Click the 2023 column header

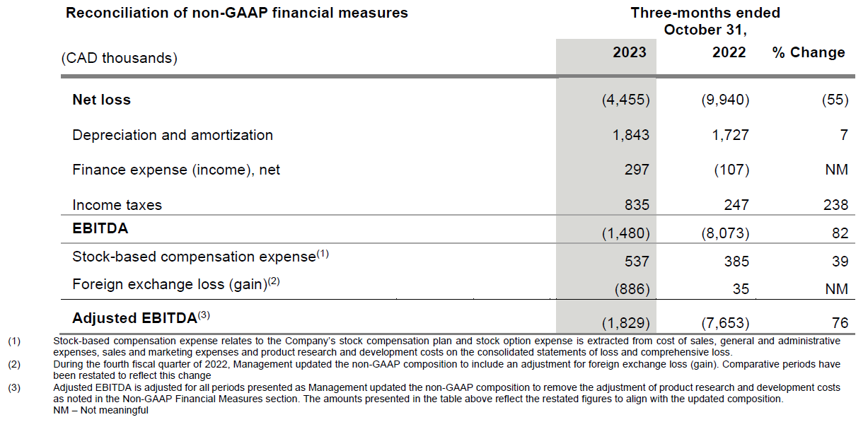click(x=629, y=53)
